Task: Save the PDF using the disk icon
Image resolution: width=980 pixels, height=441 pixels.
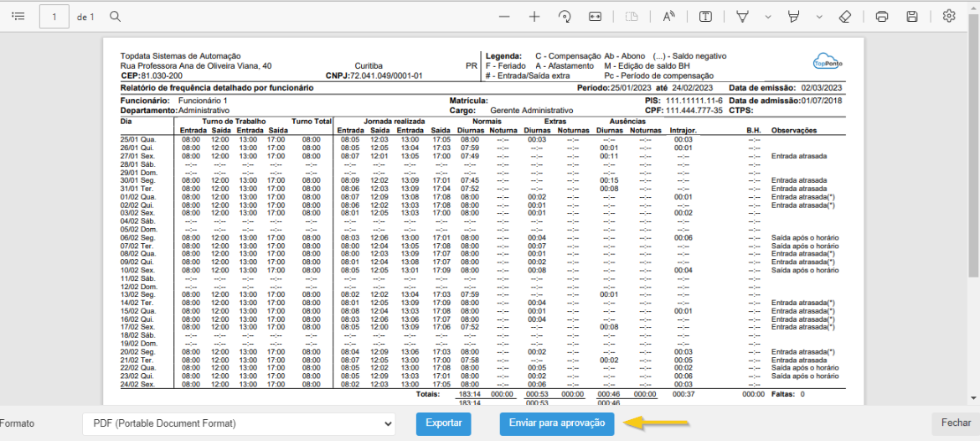Action: pos(912,17)
